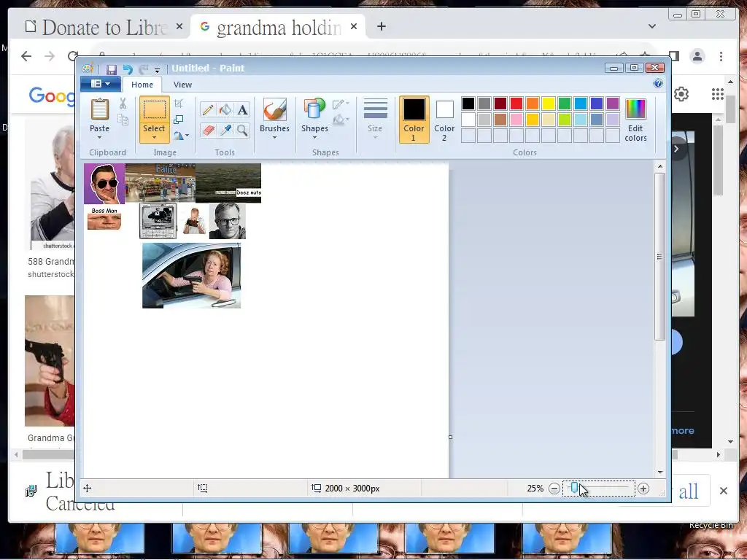This screenshot has height=560, width=747.
Task: Select the grandma holding Chrome tab
Action: pos(277,27)
